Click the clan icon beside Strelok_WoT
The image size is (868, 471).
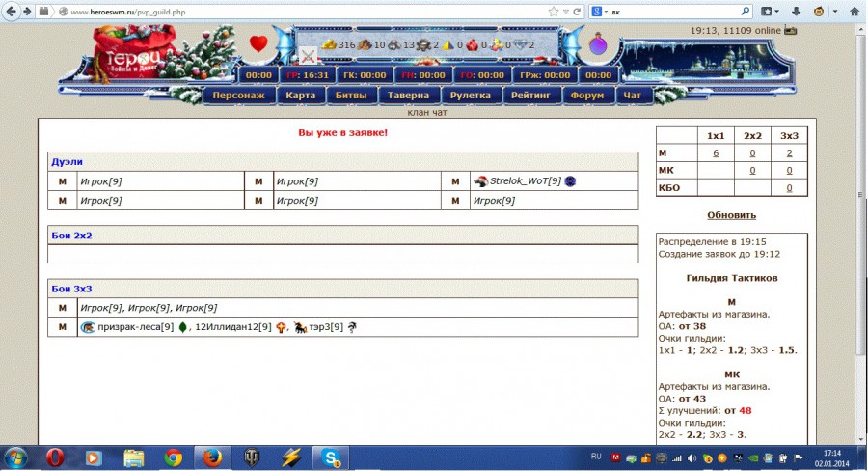click(x=570, y=180)
